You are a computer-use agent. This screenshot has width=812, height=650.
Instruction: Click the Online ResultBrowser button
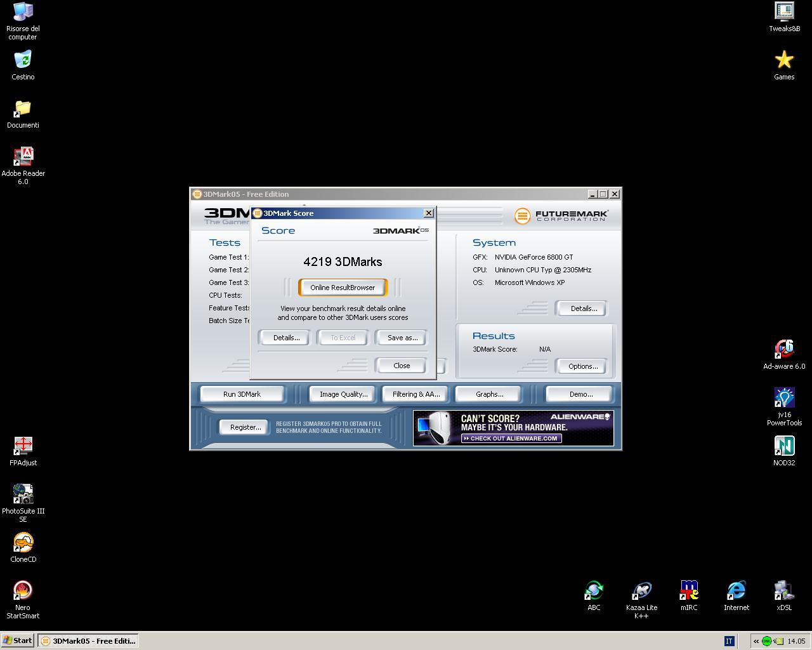point(343,288)
